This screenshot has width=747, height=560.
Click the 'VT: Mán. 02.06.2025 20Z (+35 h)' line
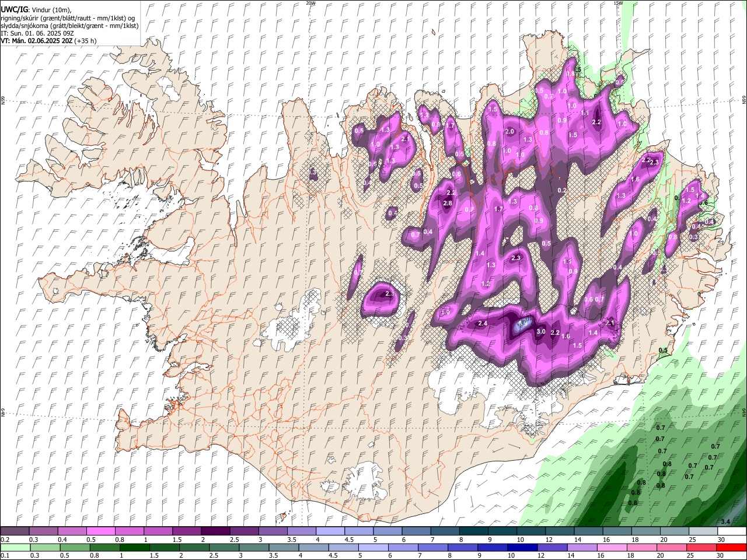click(x=49, y=41)
